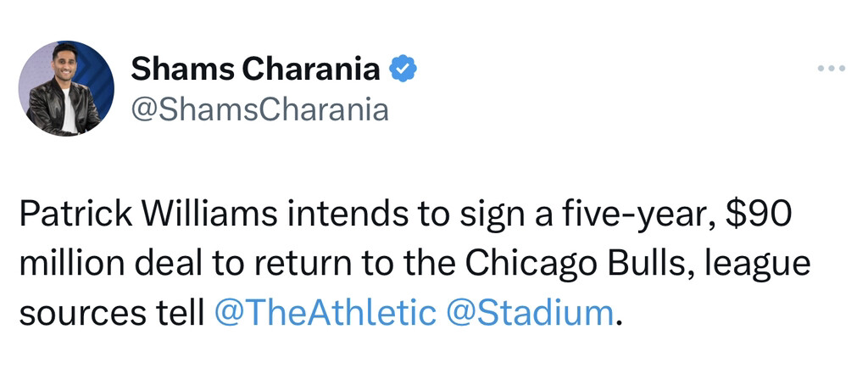
Task: Click the blue verified checkmark badge
Action: (x=403, y=70)
